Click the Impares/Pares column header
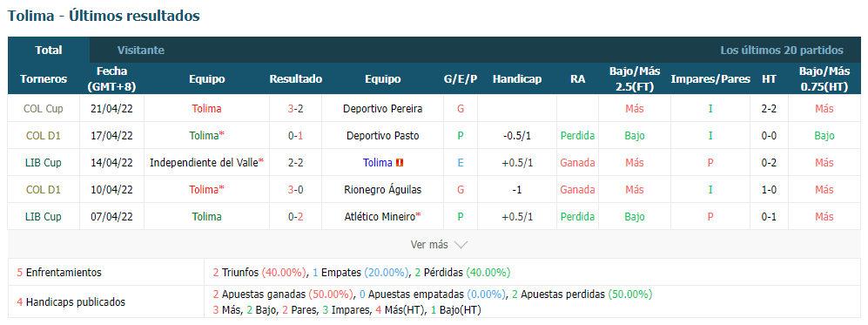Image resolution: width=868 pixels, height=325 pixels. click(710, 79)
